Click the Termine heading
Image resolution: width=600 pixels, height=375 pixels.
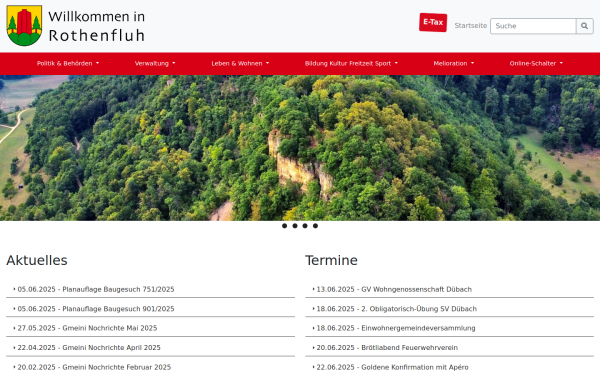331,260
